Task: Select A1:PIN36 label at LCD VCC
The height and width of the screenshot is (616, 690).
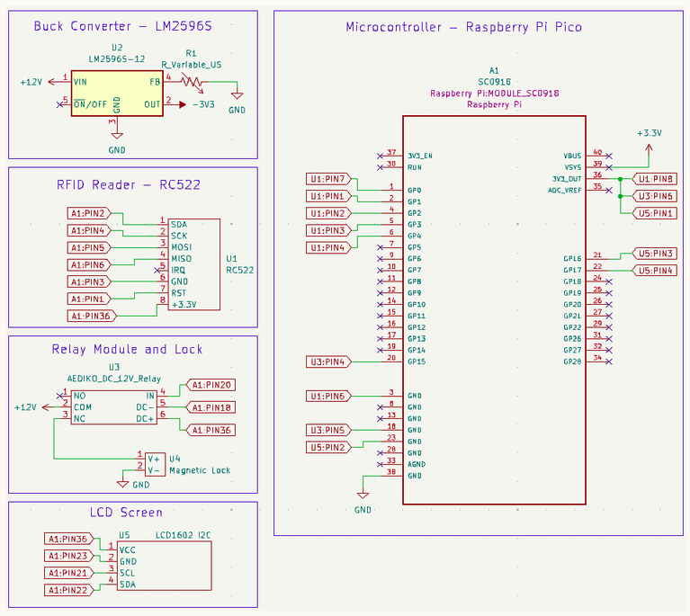Action: tap(68, 539)
